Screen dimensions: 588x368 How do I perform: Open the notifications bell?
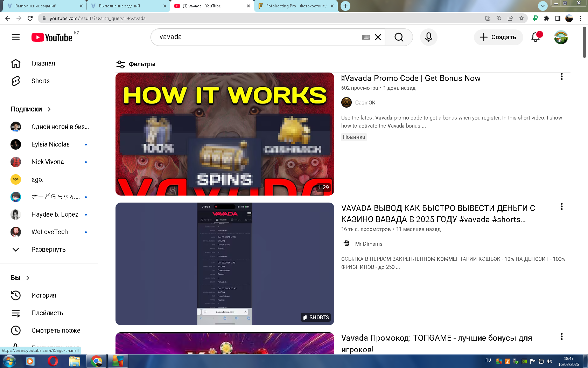pos(536,37)
